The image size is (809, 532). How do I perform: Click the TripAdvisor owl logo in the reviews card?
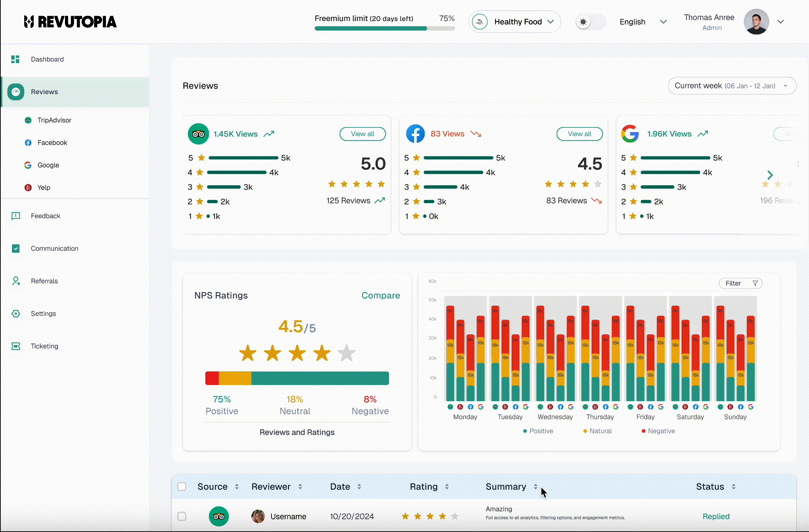coord(198,134)
